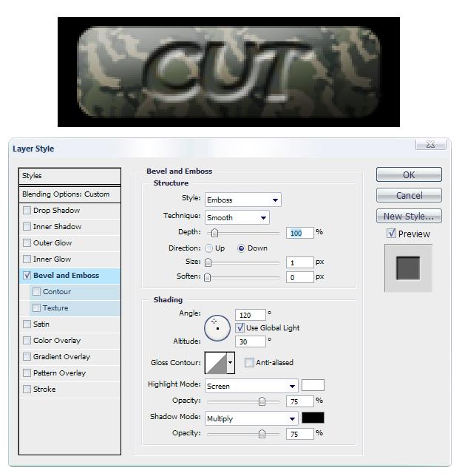Viewport: 462px width, 476px height.
Task: Enable the Contour sub-option checkbox
Action: click(36, 292)
